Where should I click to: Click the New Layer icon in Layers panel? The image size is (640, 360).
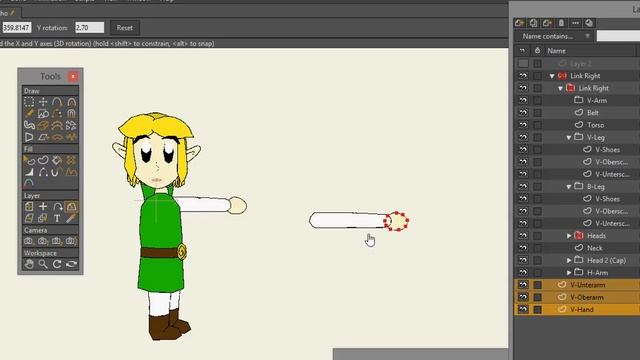point(520,23)
